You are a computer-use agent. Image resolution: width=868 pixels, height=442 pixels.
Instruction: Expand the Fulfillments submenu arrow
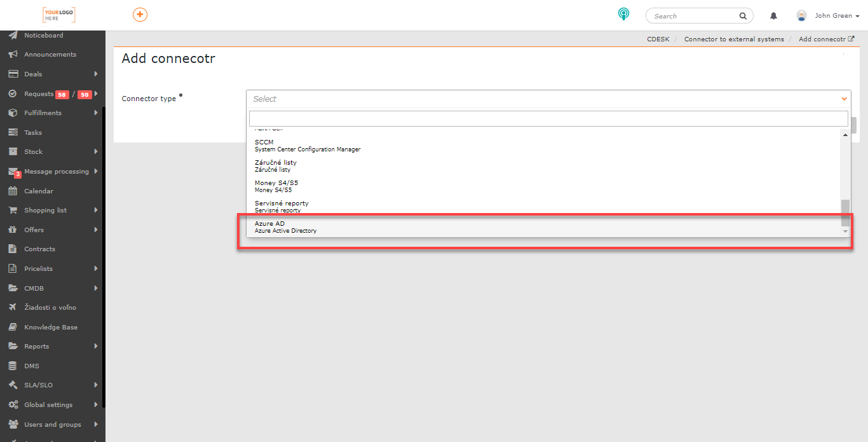point(95,113)
